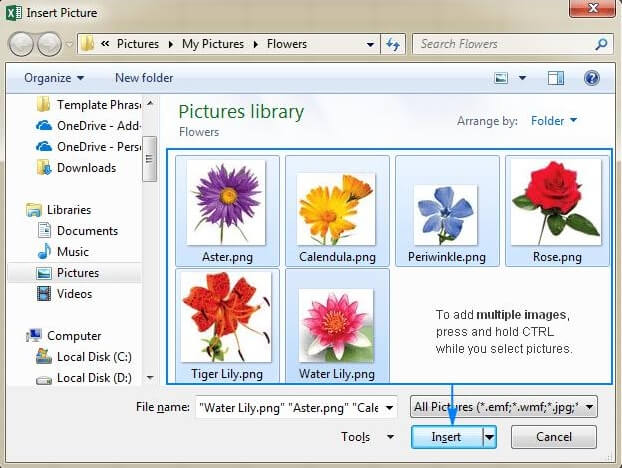
Task: Click the Change your view icon
Action: pos(501,78)
